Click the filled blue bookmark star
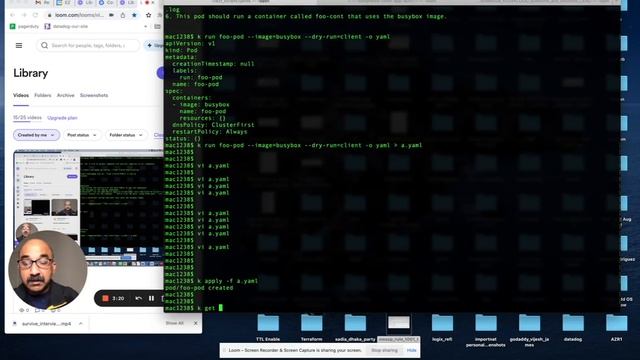Viewport: 640px width, 360px height. [x=134, y=15]
